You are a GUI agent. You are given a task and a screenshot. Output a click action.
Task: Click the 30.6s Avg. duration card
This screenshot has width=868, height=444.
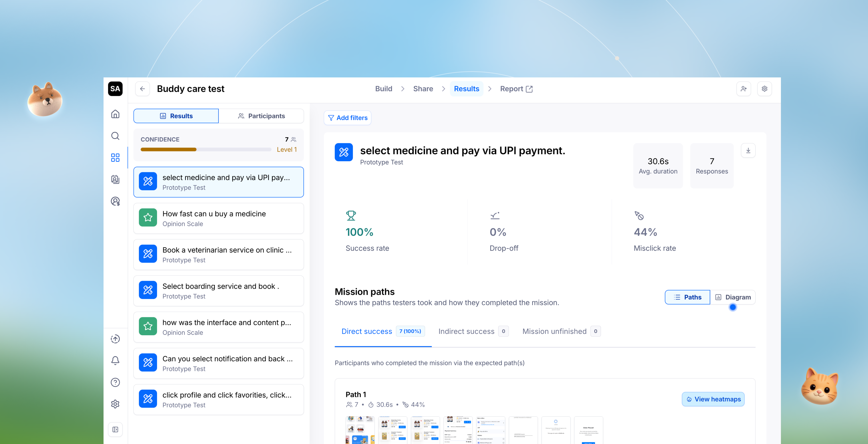coord(658,166)
